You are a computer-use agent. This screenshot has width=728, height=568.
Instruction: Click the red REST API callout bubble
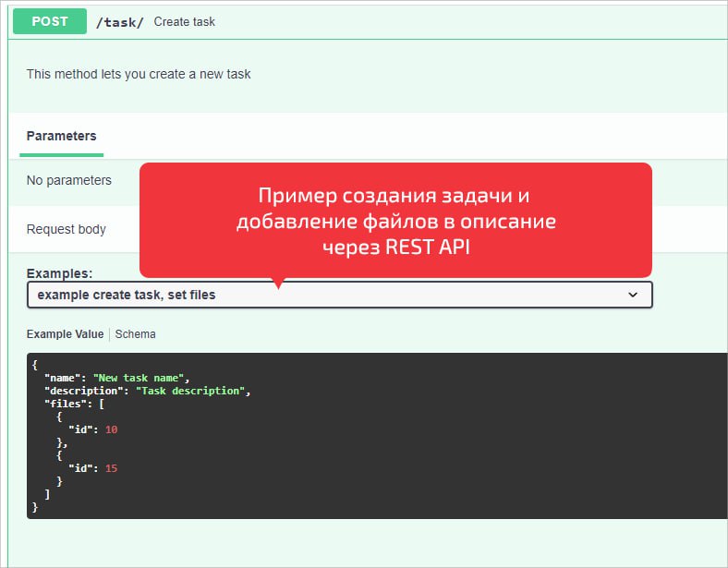point(395,221)
